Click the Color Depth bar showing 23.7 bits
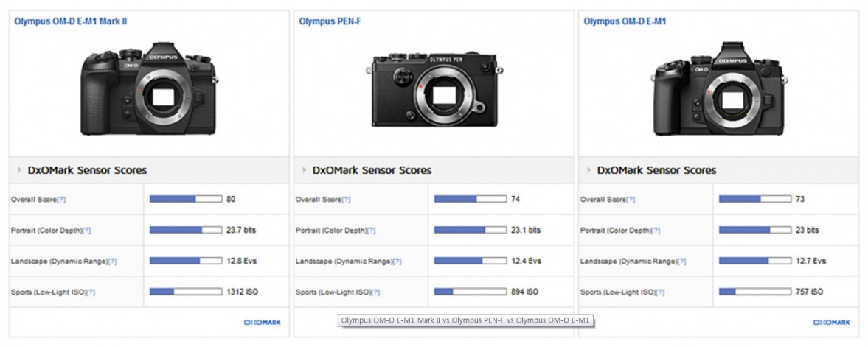The height and width of the screenshot is (347, 868). coord(185,230)
